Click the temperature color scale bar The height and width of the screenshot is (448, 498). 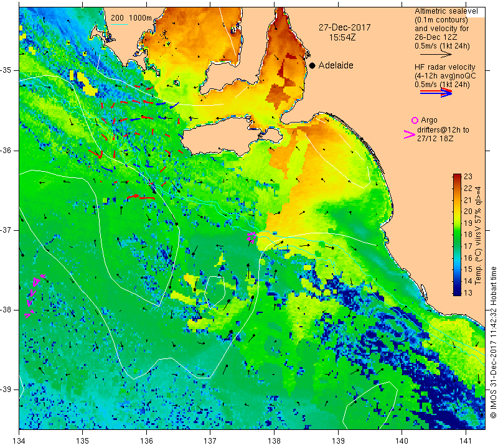457,235
